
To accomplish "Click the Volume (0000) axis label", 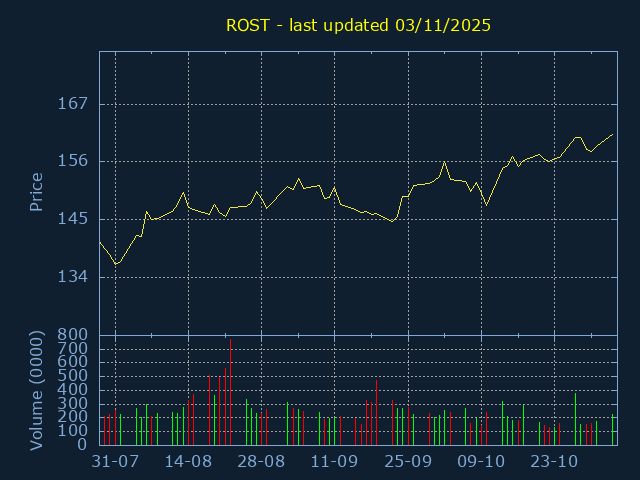I will 36,390.
